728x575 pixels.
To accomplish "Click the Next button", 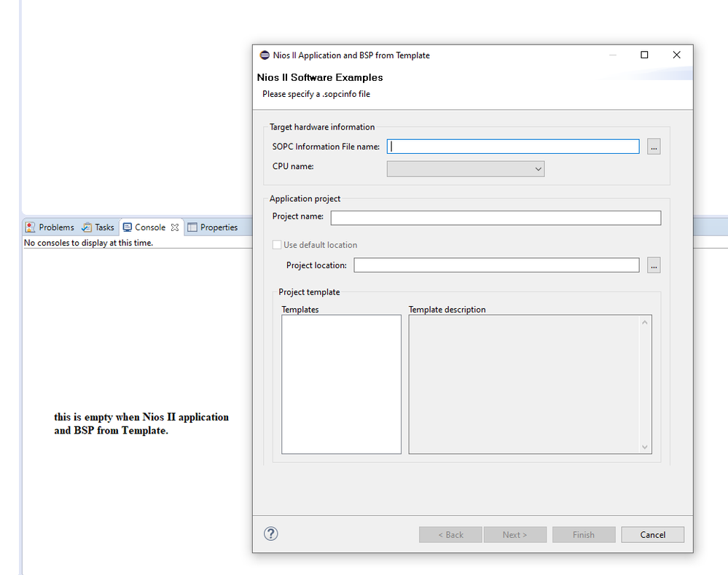I will [x=515, y=535].
